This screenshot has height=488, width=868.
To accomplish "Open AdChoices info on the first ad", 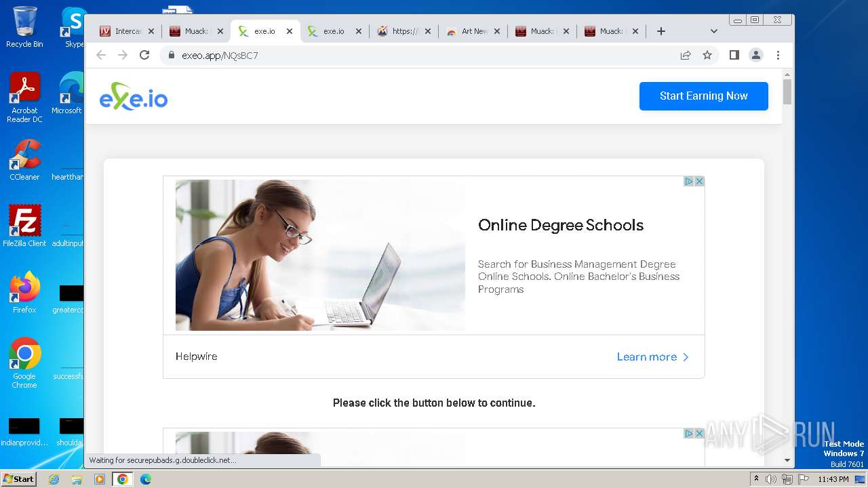I will click(x=688, y=181).
